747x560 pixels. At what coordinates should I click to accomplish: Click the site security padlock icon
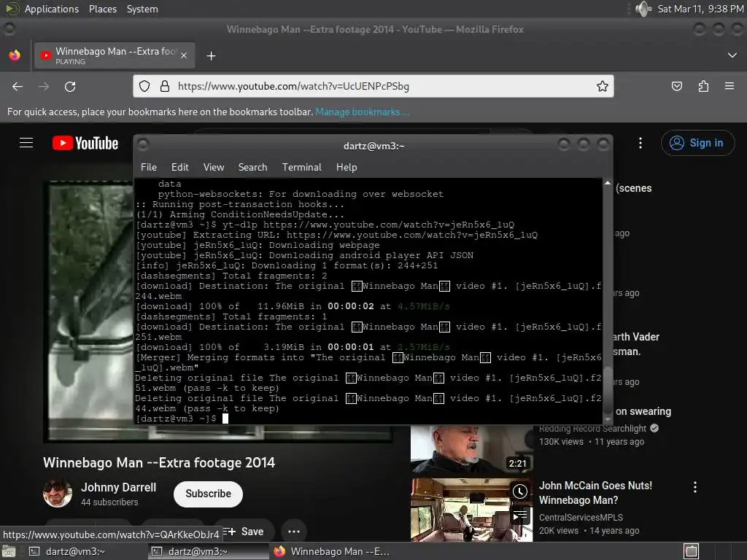coord(165,86)
